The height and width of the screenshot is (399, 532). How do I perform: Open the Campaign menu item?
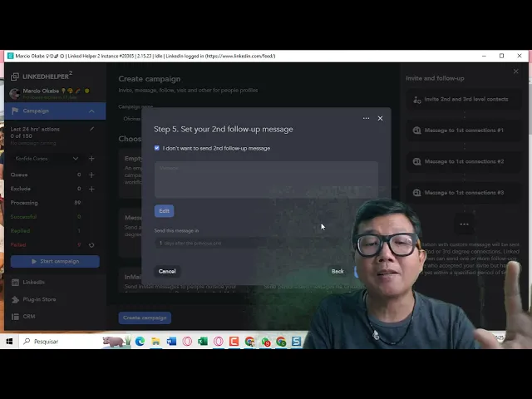[55, 111]
